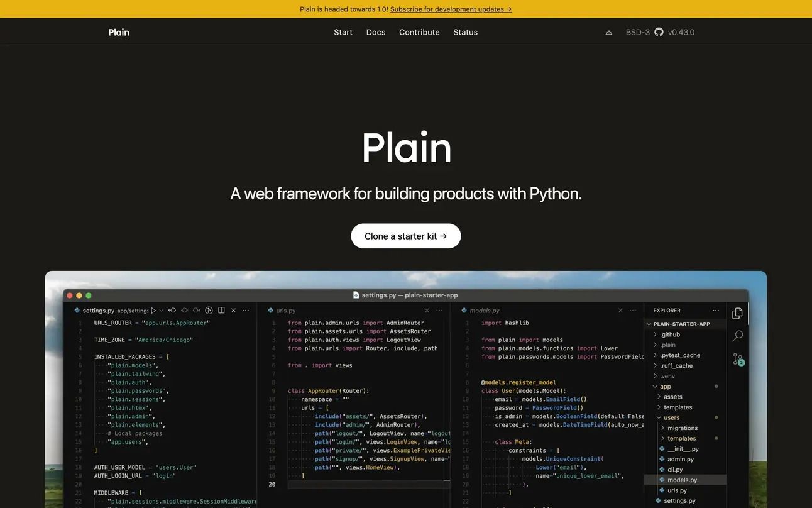
Task: Click the split editor icon
Action: pyautogui.click(x=221, y=311)
